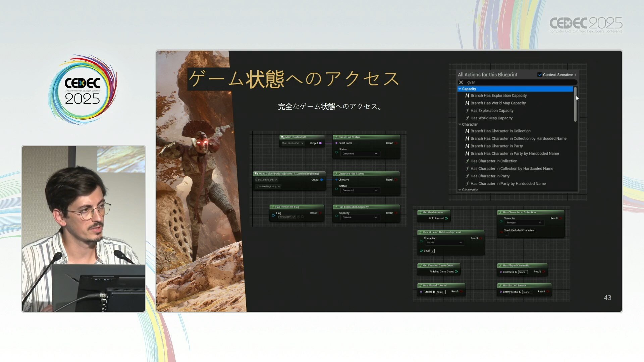Click Enemy Global ID input pin
Image resolution: width=644 pixels, height=362 pixels.
pos(501,292)
